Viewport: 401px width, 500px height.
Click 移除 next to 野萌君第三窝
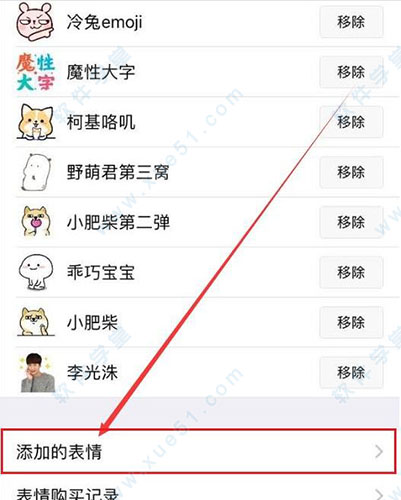coord(351,172)
